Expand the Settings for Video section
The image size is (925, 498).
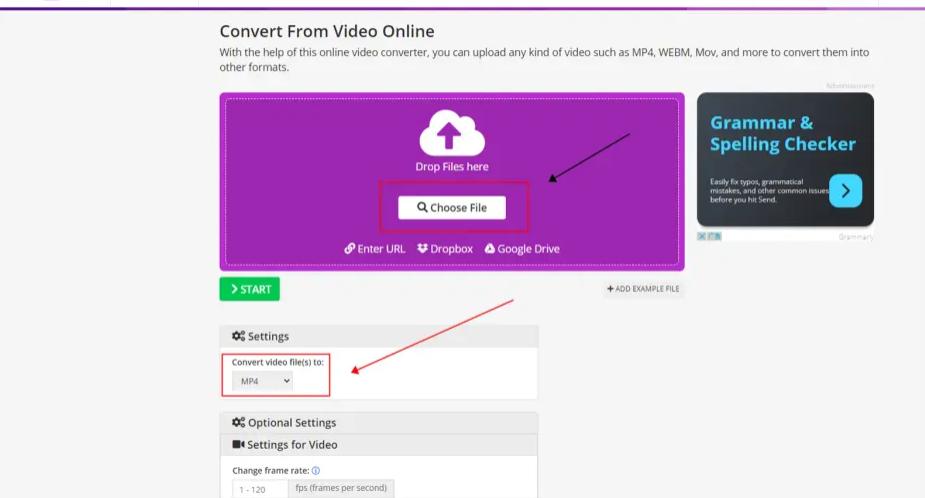click(379, 444)
